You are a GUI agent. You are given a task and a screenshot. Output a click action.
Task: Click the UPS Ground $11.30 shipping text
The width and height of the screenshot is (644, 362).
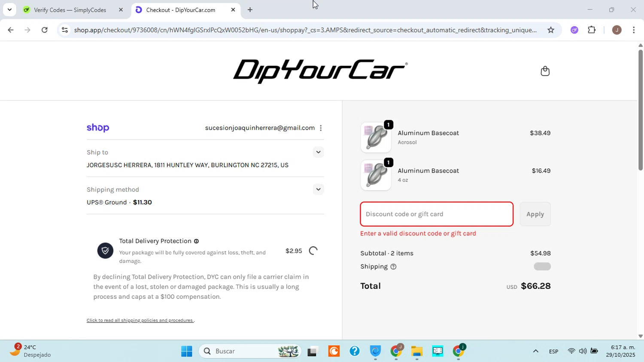(x=119, y=202)
